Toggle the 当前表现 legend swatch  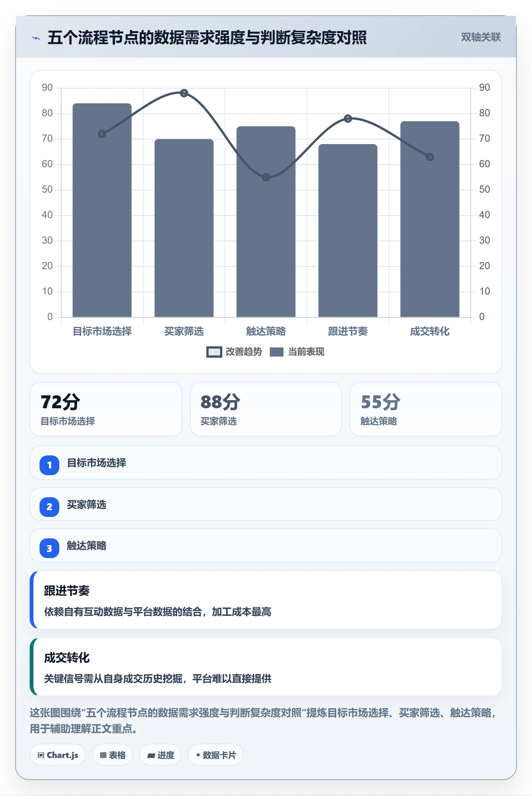(277, 352)
